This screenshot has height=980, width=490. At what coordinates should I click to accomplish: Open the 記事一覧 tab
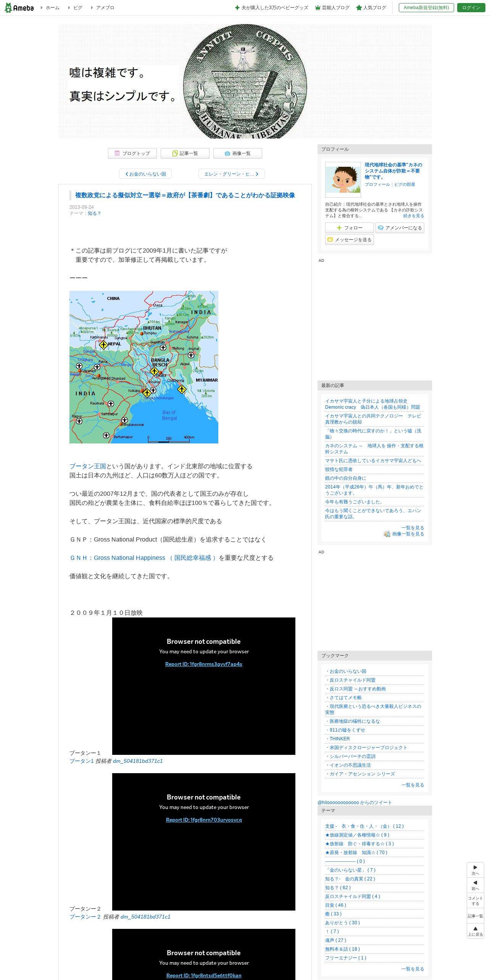pos(185,153)
